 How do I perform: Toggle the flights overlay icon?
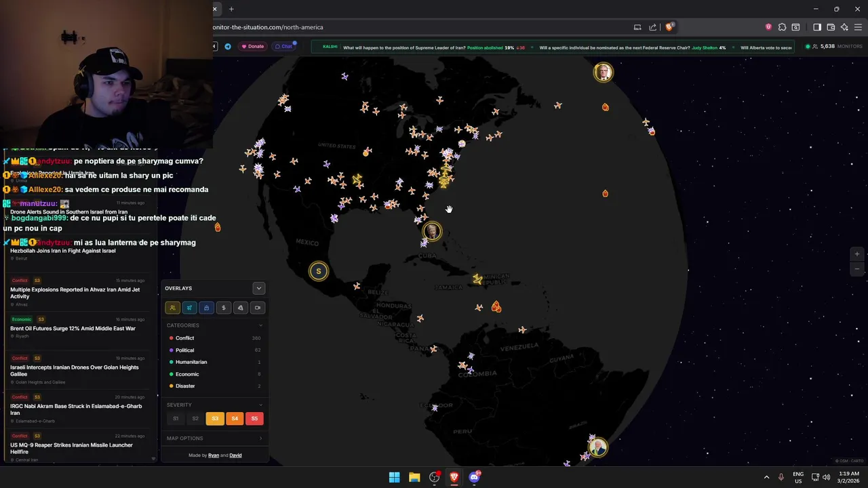pyautogui.click(x=189, y=308)
